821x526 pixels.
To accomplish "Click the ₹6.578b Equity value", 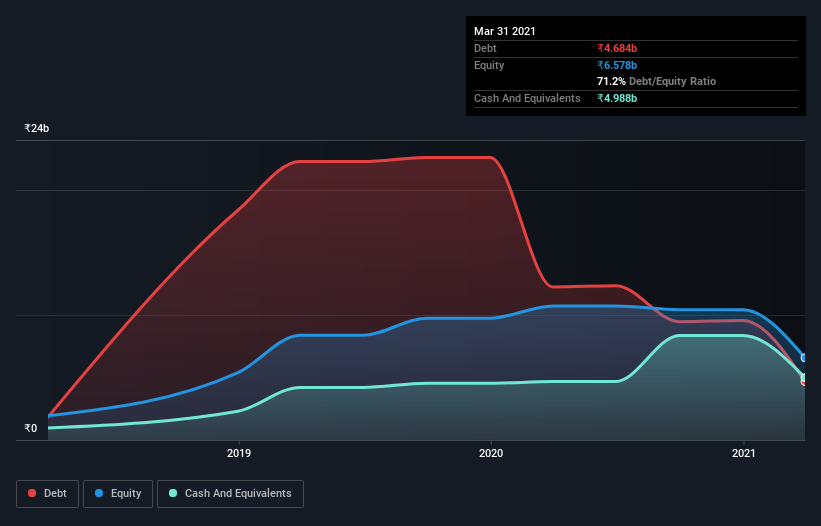I will [x=617, y=65].
